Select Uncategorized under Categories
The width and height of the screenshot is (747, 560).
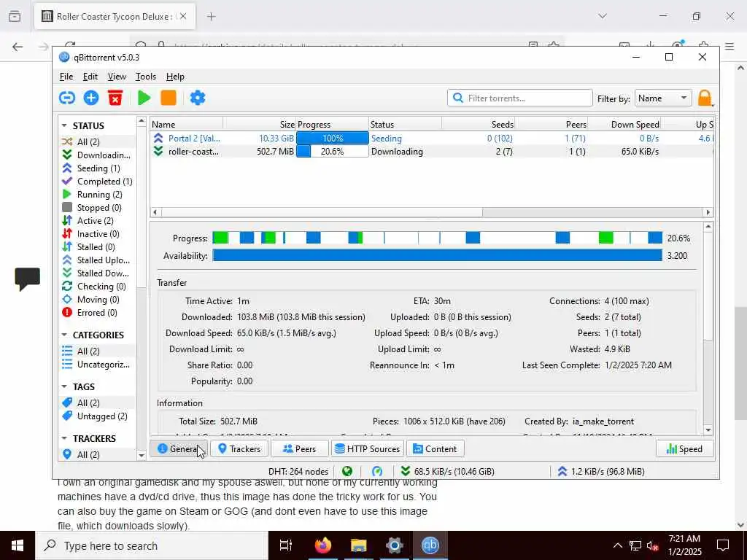tap(96, 365)
